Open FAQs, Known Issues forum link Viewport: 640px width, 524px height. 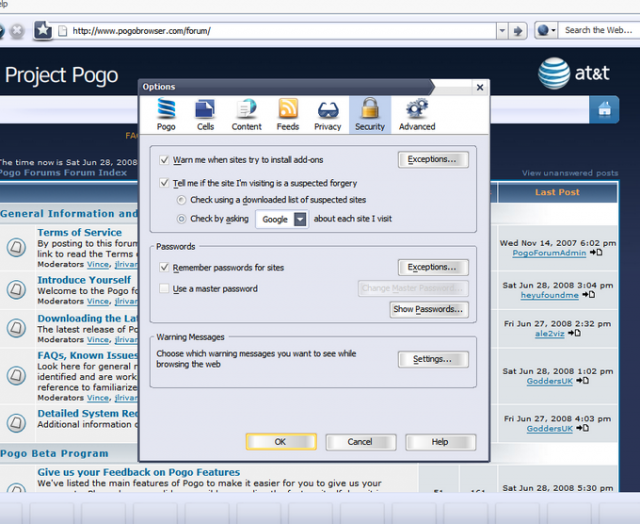pyautogui.click(x=88, y=355)
